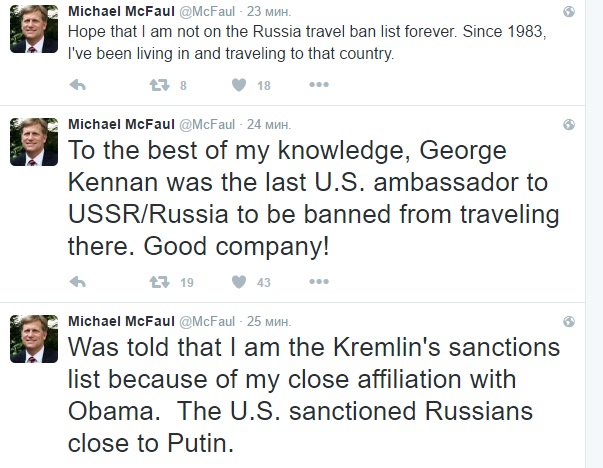Screen dimensions: 603x468
Task: Like the tweet with 18 likes
Action: click(239, 86)
